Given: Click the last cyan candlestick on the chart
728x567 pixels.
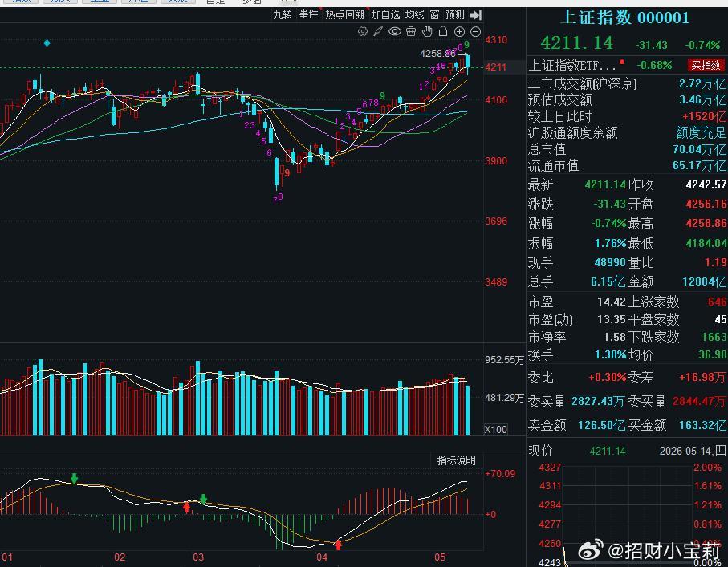Looking at the screenshot, I should tap(467, 63).
